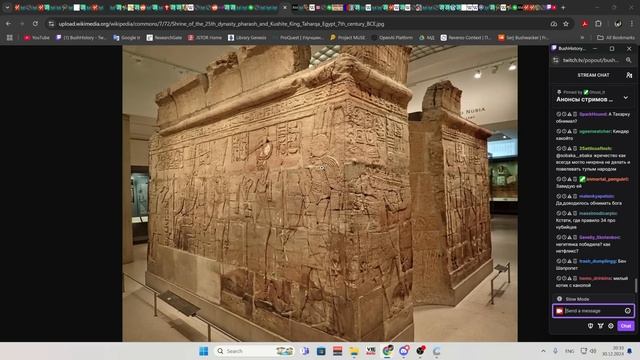
Task: Open the JSTOR Home bookmark
Action: click(x=205, y=38)
